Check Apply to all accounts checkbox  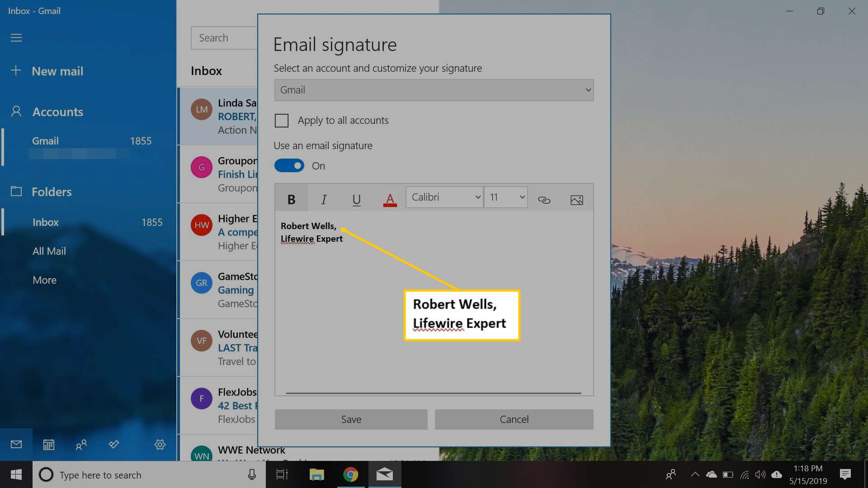tap(282, 120)
